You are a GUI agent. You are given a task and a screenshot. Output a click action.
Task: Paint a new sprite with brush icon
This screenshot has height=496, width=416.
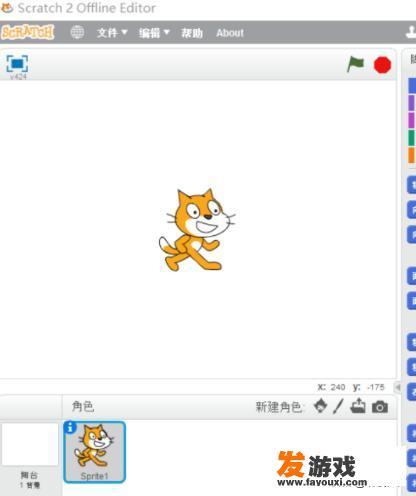pos(338,407)
